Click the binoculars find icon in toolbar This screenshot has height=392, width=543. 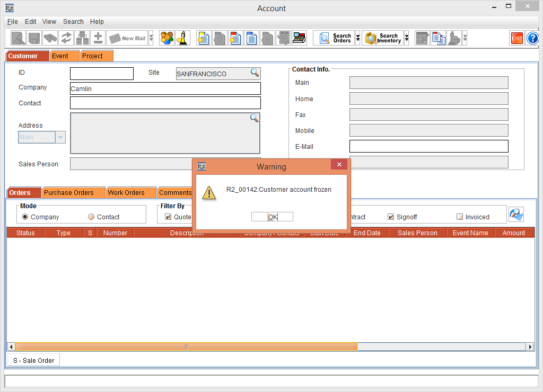pyautogui.click(x=50, y=38)
